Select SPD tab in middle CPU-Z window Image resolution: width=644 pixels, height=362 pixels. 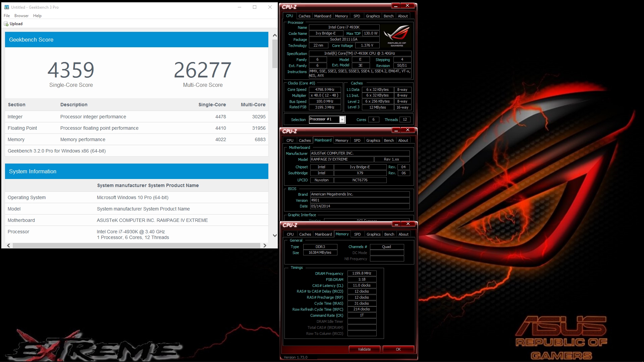357,140
